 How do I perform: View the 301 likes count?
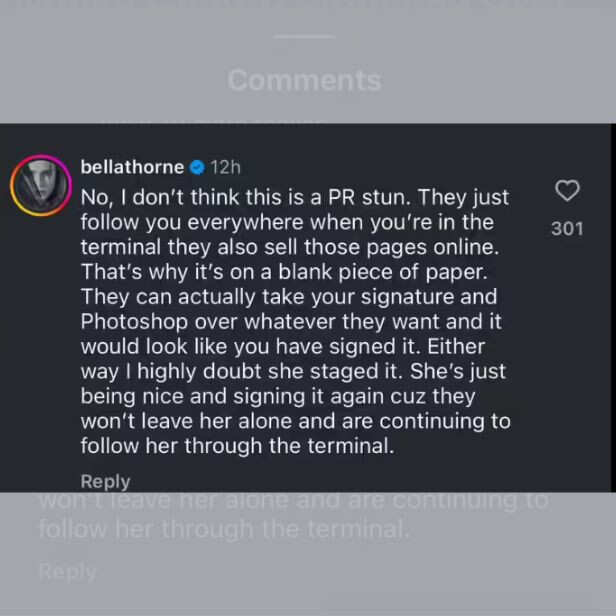pos(567,229)
